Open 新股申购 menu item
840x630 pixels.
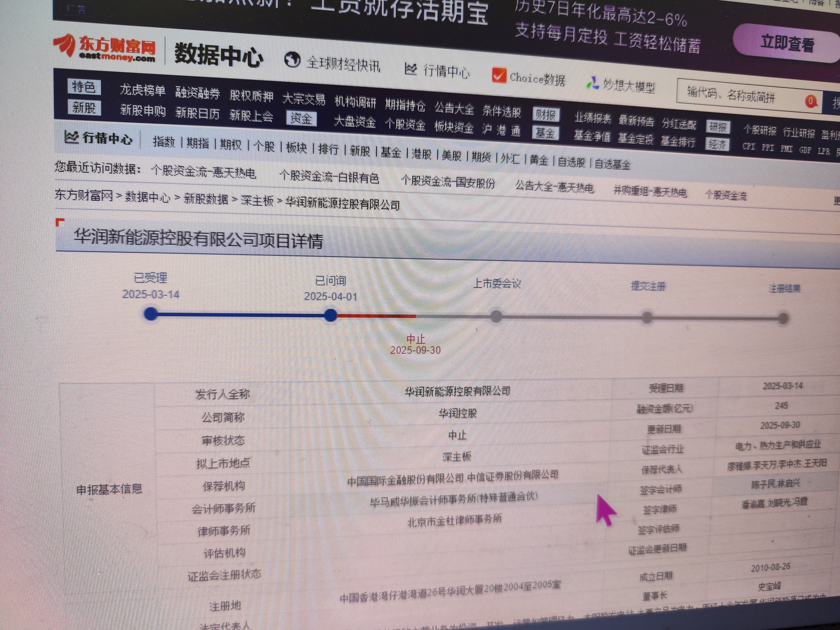point(142,110)
